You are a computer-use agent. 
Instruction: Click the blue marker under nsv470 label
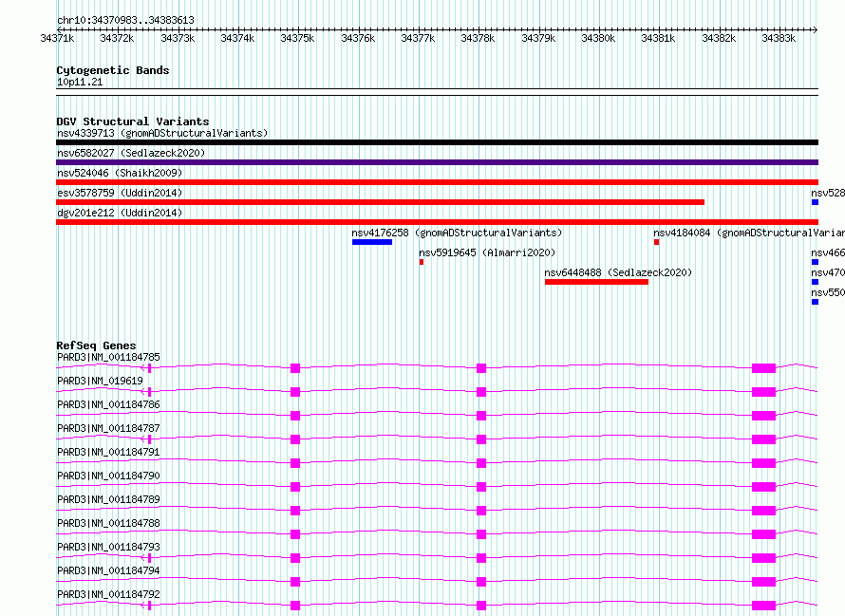pyautogui.click(x=815, y=282)
